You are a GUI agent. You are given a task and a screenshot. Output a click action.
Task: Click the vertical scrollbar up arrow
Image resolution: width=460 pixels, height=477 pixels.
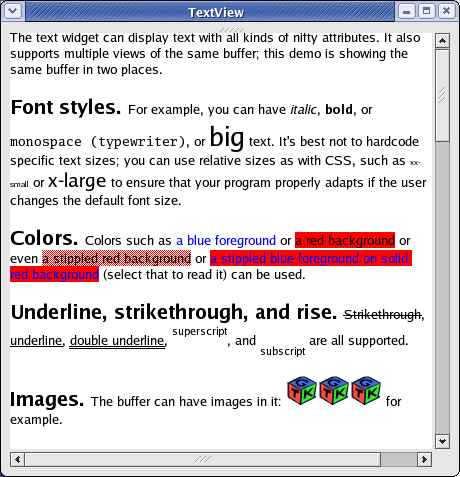[442, 41]
